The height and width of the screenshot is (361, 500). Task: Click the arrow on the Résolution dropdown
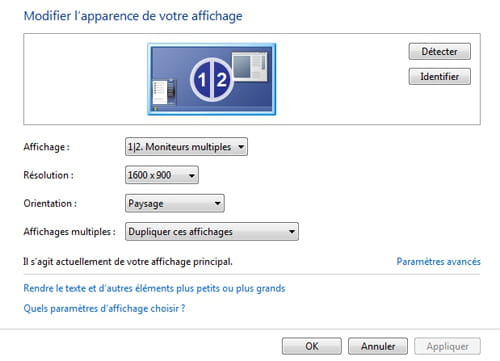(192, 175)
